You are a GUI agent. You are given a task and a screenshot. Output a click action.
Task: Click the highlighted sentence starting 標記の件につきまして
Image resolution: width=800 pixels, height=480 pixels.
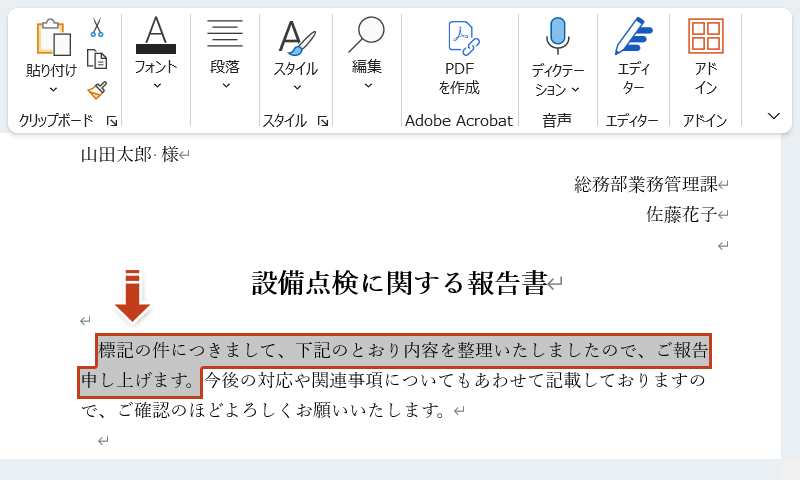(403, 350)
